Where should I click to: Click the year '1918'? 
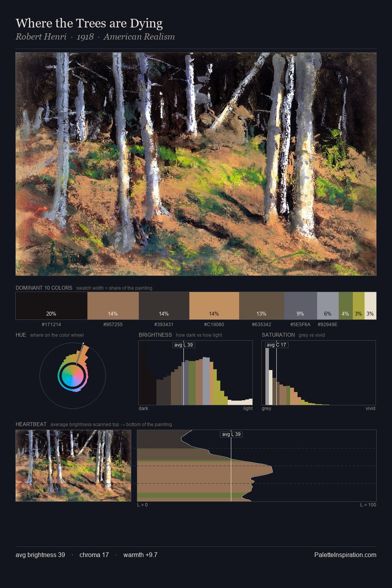tap(85, 37)
